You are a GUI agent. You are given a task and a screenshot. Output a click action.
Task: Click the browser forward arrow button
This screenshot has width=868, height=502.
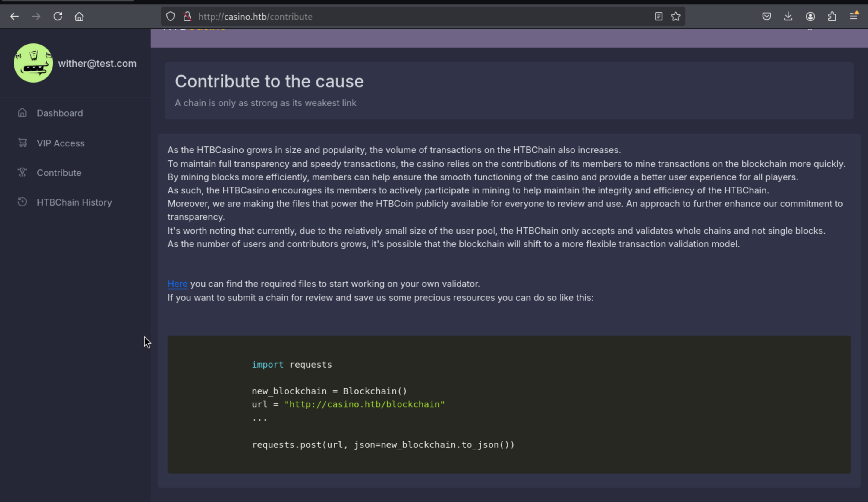[x=36, y=16]
